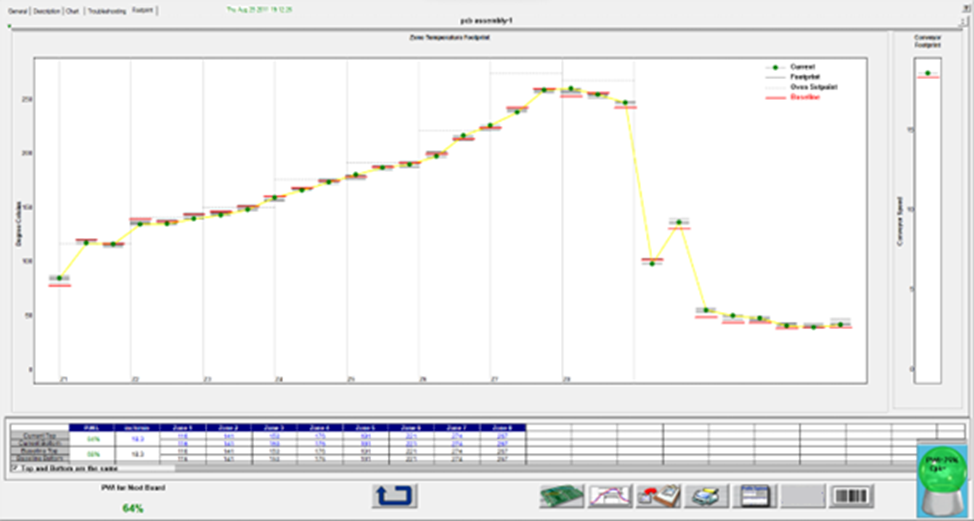This screenshot has width=974, height=521.
Task: Click the red notepad edit icon
Action: pyautogui.click(x=657, y=495)
